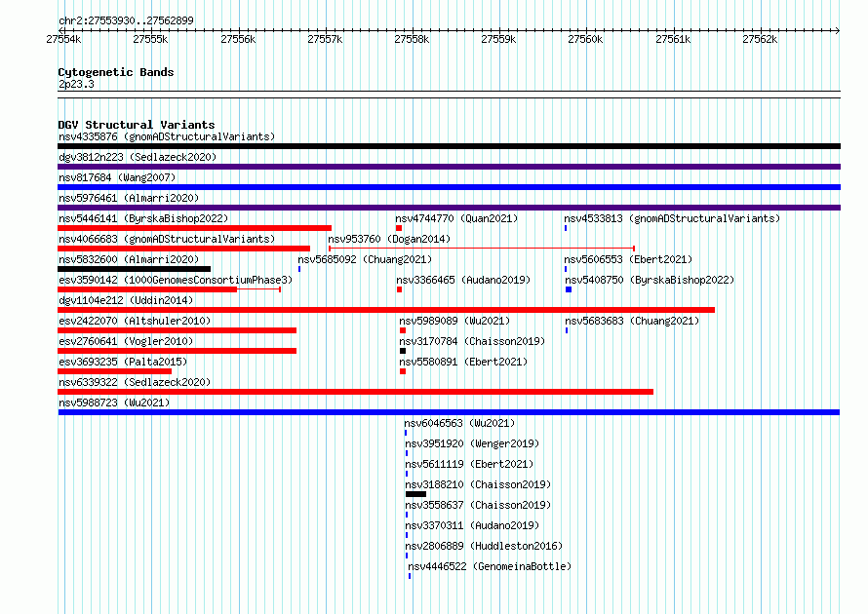Viewport: 868px width, 614px height.
Task: Select nsv5446141 ByrskaBishop2022 label
Action: tap(143, 218)
